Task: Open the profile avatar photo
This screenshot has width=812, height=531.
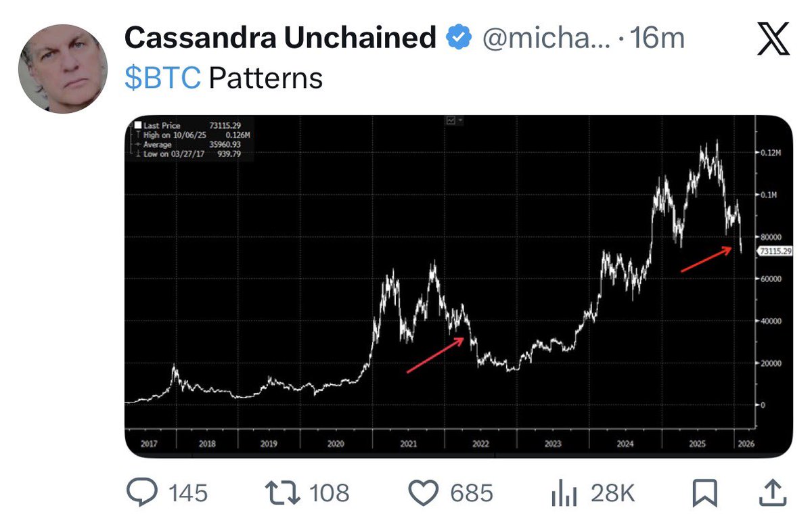Action: pos(64,69)
